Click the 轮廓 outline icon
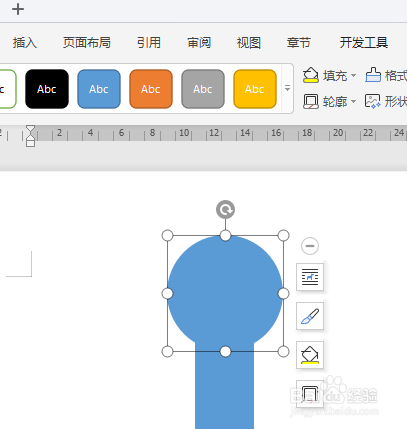 click(x=311, y=101)
